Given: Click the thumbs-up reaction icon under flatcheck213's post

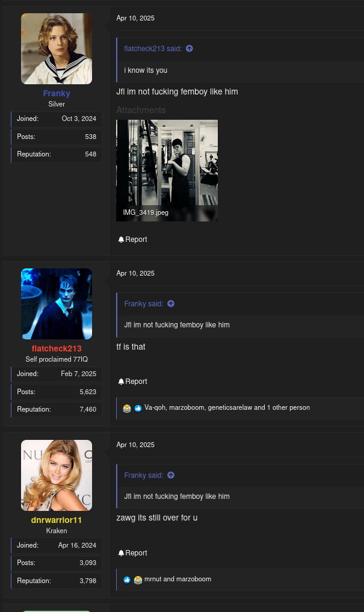Looking at the screenshot, I should coord(138,408).
